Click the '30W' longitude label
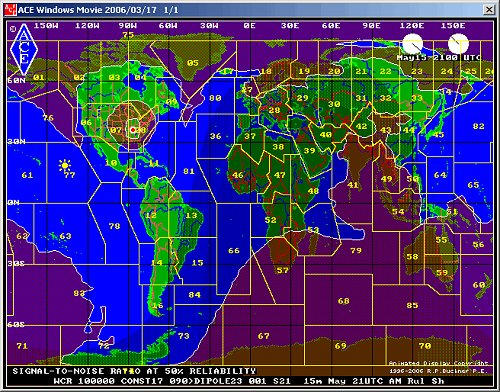Viewport: 500px width, 392px height. (x=209, y=26)
